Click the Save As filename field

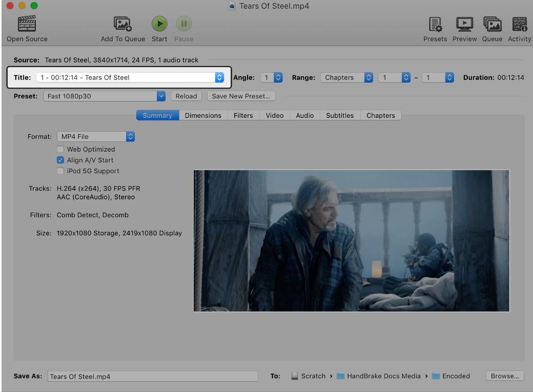tap(153, 376)
